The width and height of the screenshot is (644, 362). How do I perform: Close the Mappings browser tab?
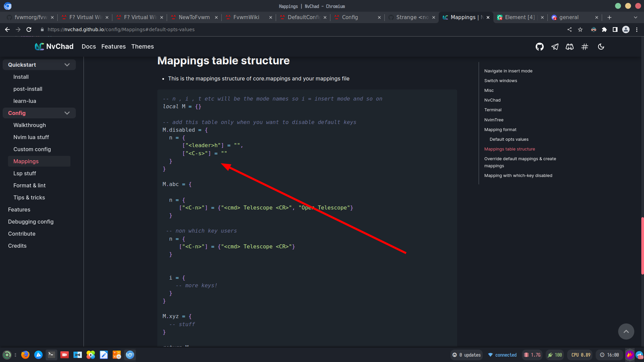pos(488,17)
